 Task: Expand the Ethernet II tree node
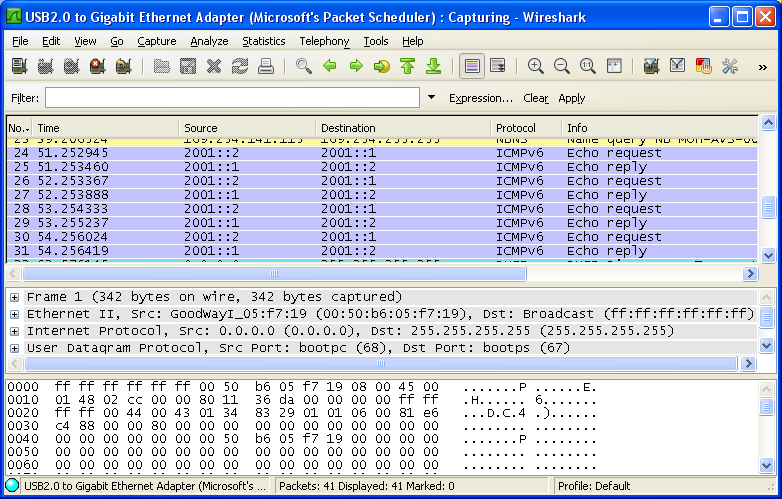(14, 315)
